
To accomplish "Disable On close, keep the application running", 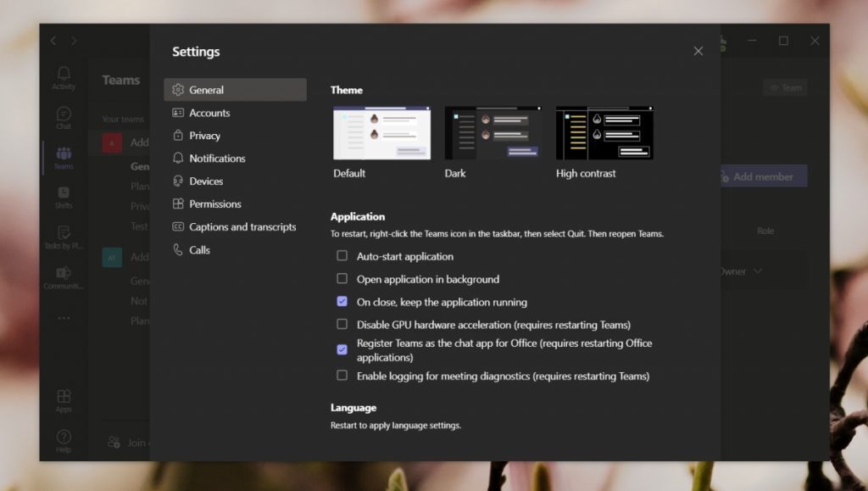I will pos(342,302).
